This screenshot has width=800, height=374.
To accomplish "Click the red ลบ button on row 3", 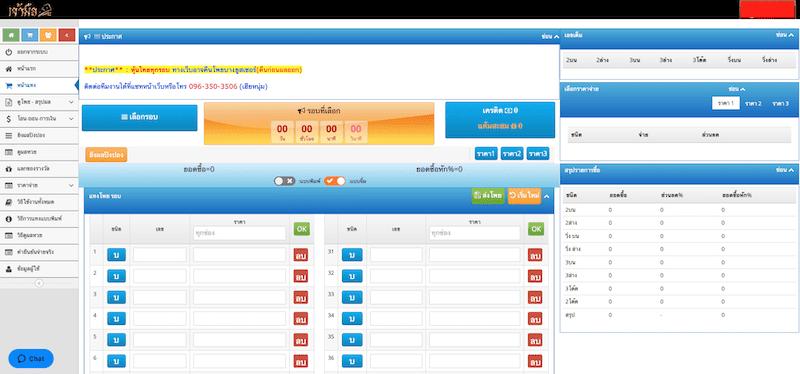I will click(301, 297).
